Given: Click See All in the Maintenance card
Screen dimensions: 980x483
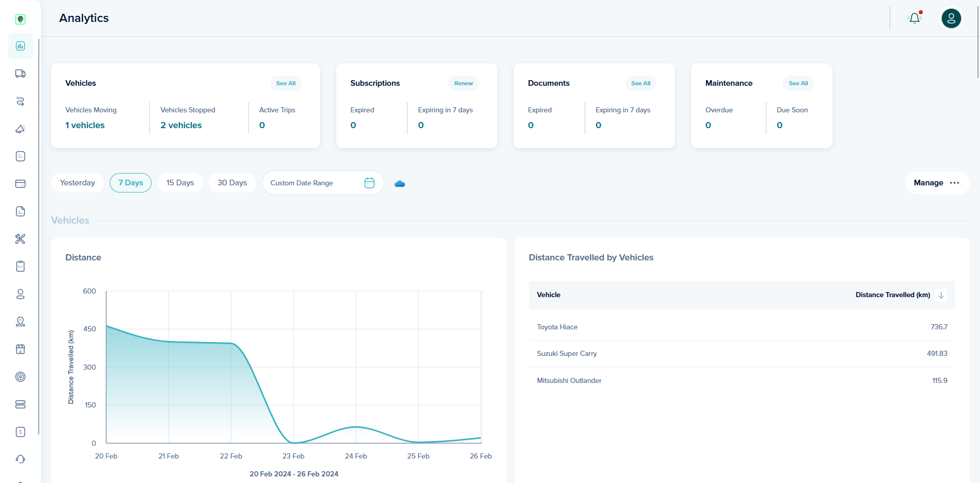Looking at the screenshot, I should pos(798,83).
